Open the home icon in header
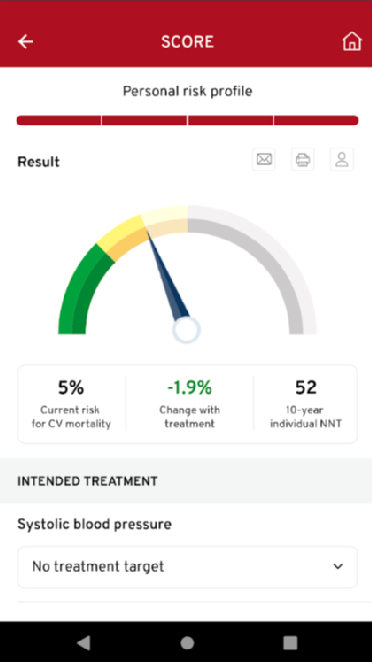Image resolution: width=372 pixels, height=662 pixels. click(352, 41)
